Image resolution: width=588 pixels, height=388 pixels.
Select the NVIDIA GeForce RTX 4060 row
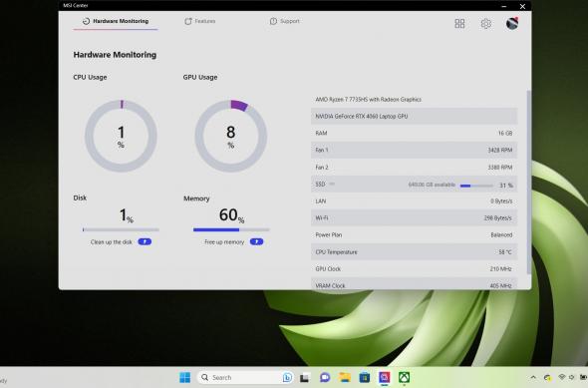tap(414, 117)
